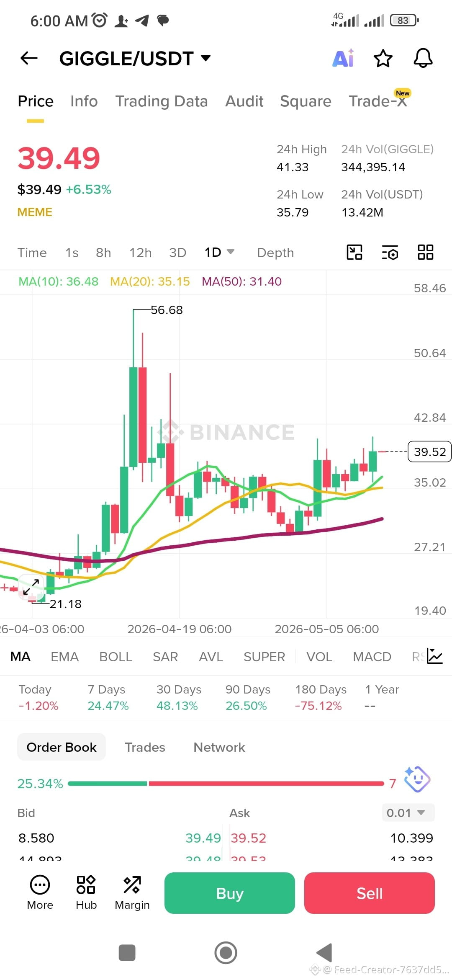Show the MACD sub-indicator
Viewport: 452px width, 980px height.
click(x=372, y=657)
